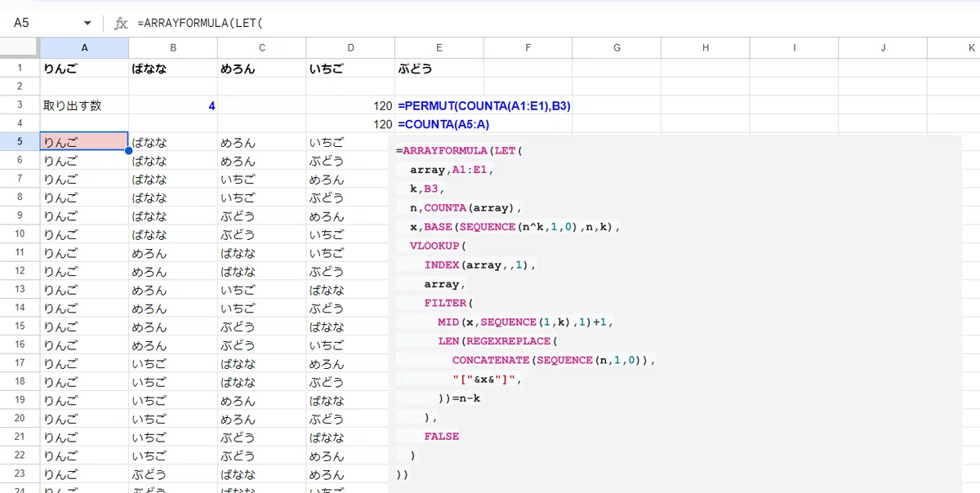Select row 23 header

tap(20, 474)
